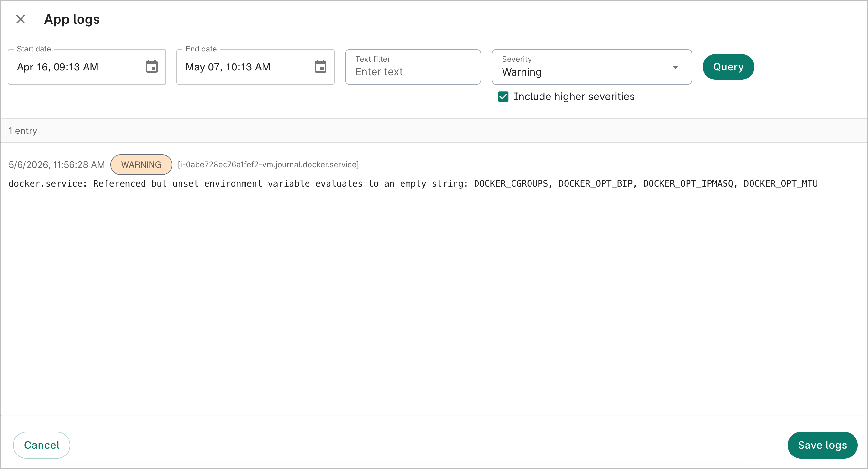Select the 5/6/2026, 11:56:28 AM timestamp

click(57, 165)
